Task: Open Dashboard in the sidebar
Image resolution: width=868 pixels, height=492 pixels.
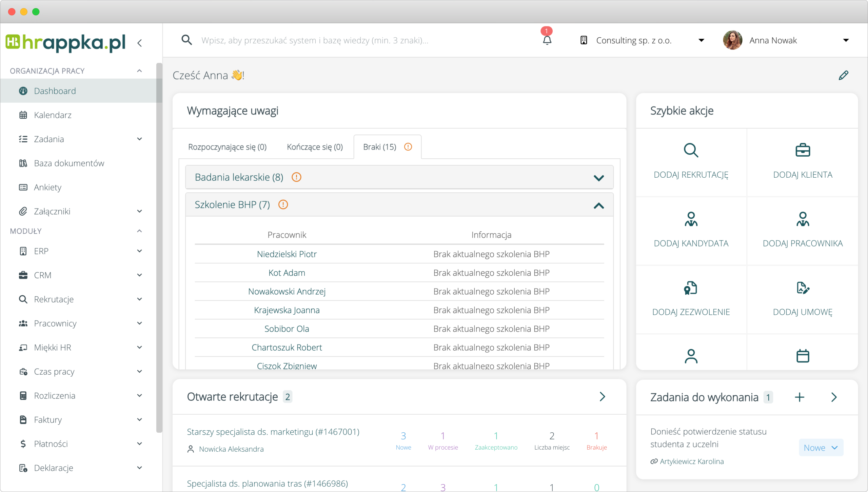Action: pyautogui.click(x=79, y=91)
